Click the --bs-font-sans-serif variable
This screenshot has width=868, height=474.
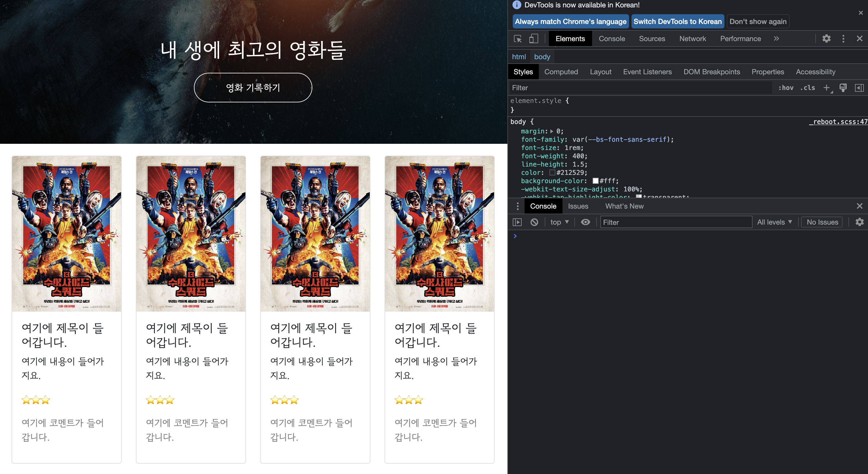(627, 139)
